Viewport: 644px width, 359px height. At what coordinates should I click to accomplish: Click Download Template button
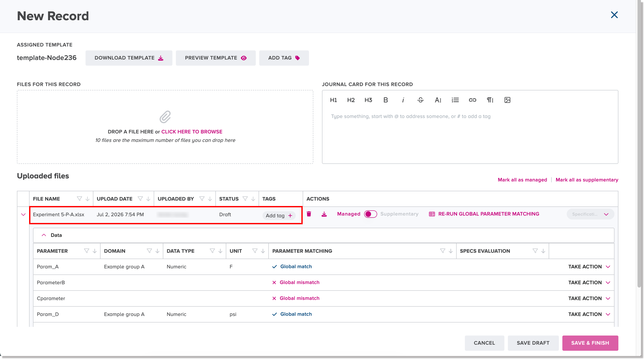pos(129,58)
